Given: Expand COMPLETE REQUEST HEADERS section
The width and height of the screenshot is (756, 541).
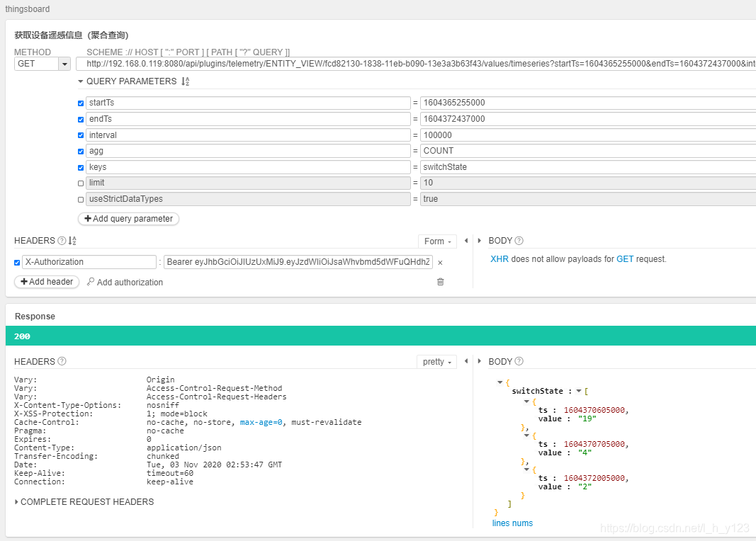Looking at the screenshot, I should pyautogui.click(x=84, y=501).
